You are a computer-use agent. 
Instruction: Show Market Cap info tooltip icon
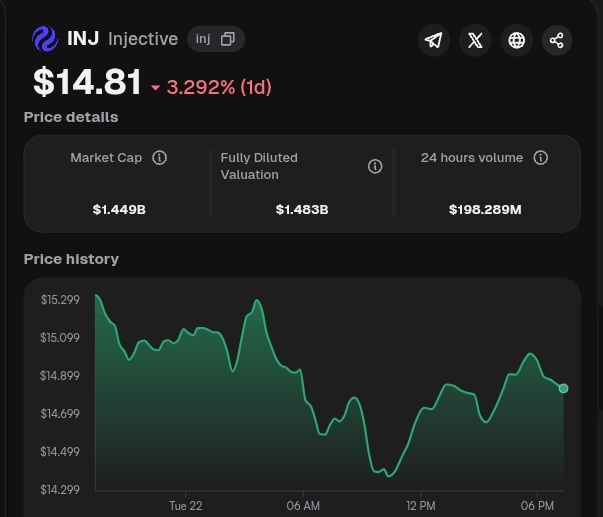159,157
